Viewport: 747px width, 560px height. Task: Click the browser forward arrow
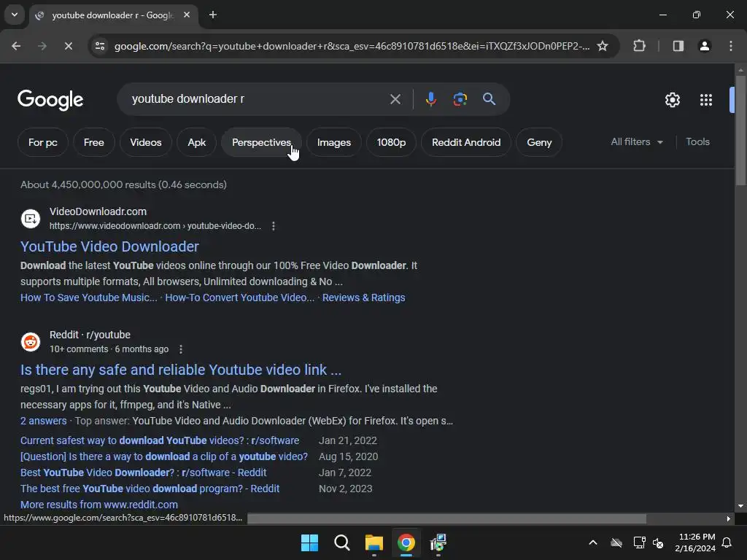click(x=42, y=46)
